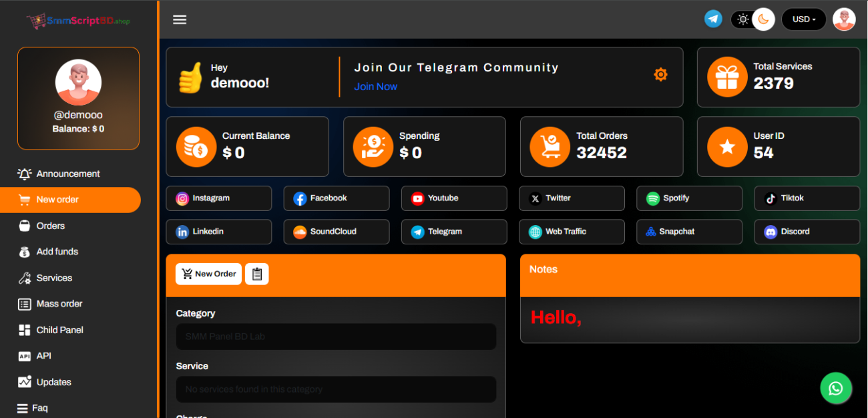Click the WhatsApp floating chat button

click(835, 388)
